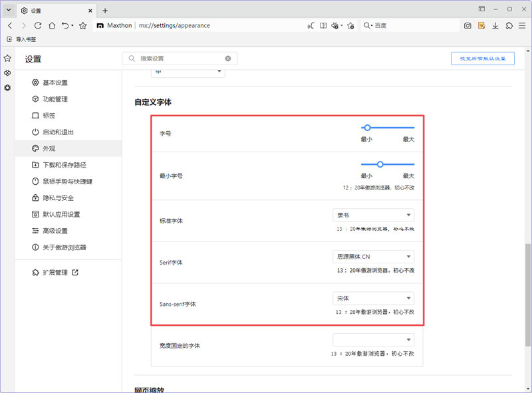Open the extensions puzzle icon
The image size is (532, 393).
click(509, 25)
